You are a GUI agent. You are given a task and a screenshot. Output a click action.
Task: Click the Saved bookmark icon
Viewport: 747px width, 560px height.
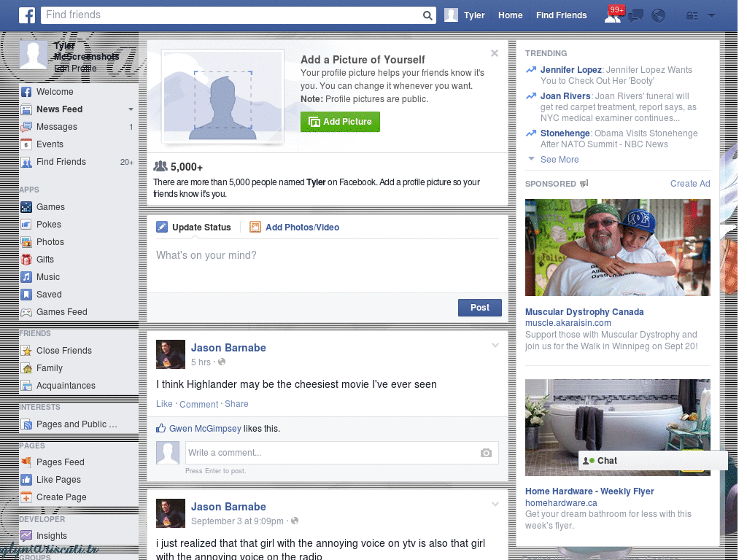coord(26,295)
